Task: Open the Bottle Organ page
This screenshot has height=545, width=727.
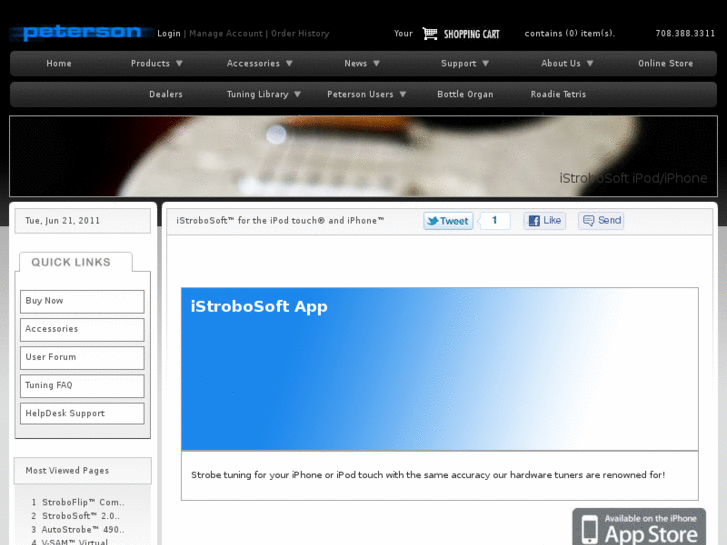Action: pos(465,94)
